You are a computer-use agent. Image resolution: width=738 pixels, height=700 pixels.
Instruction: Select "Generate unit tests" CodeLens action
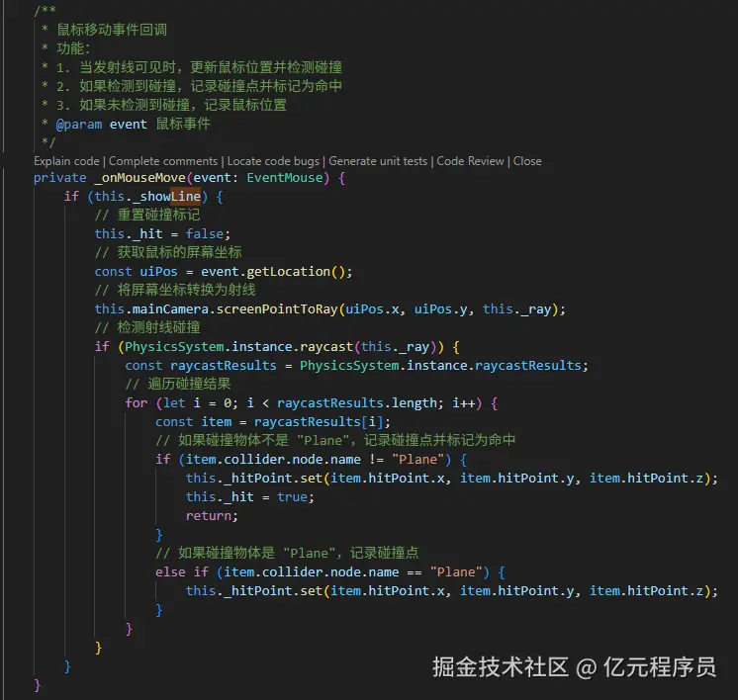click(378, 161)
